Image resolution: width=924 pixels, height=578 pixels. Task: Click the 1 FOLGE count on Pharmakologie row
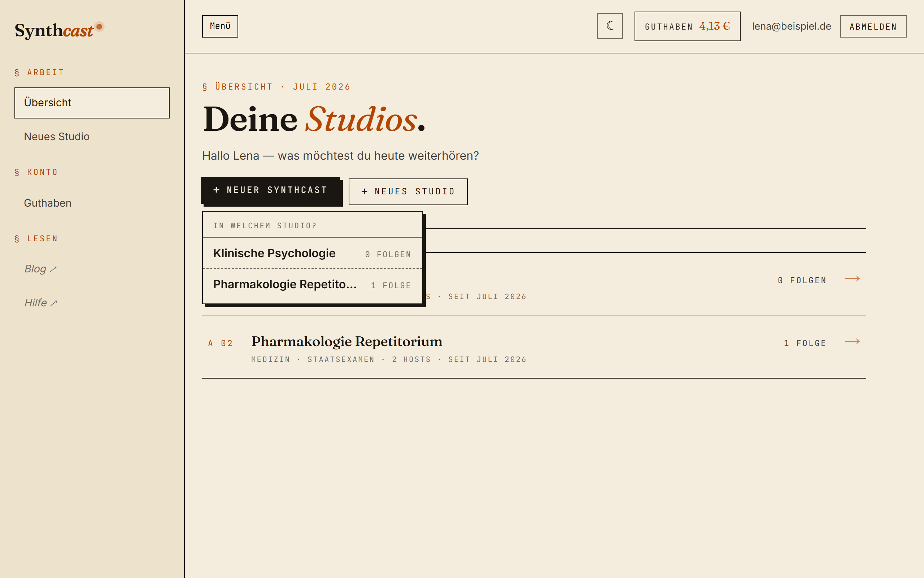(805, 343)
